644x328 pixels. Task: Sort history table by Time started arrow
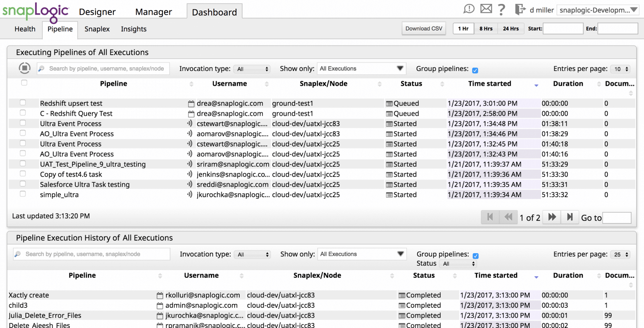coord(536,277)
